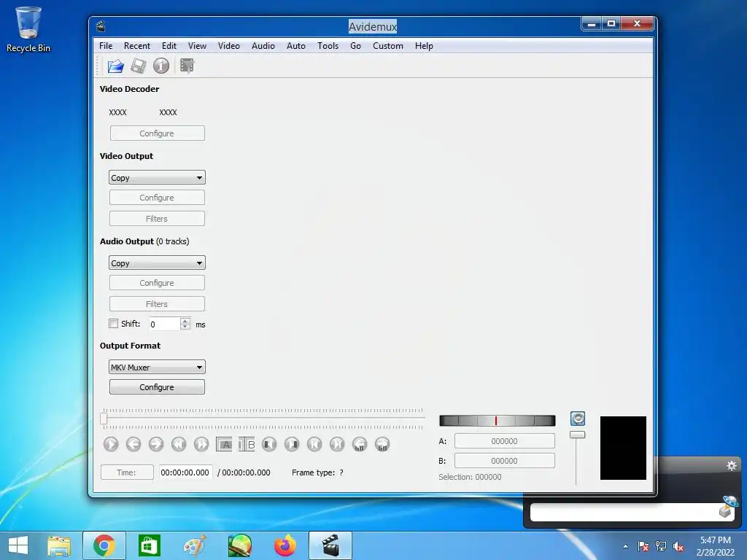Open the Tools menu
Viewport: 747px width, 560px height.
click(328, 46)
